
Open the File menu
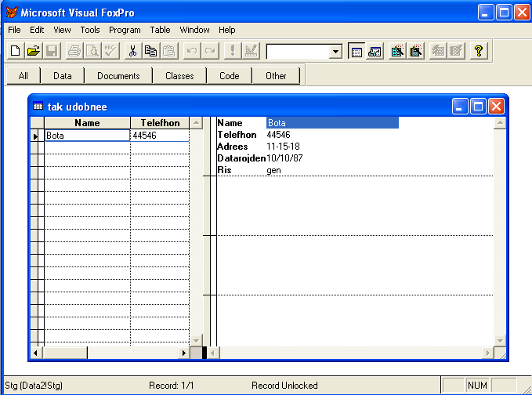14,30
